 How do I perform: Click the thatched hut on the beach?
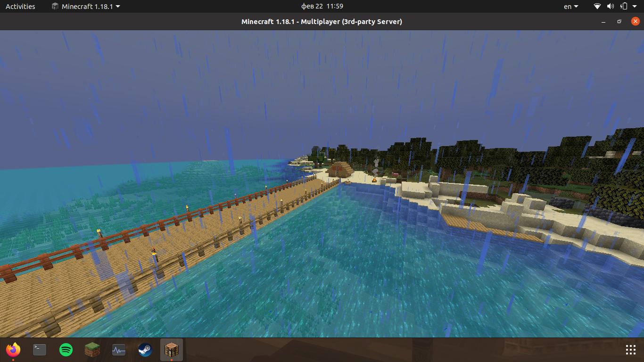point(340,169)
